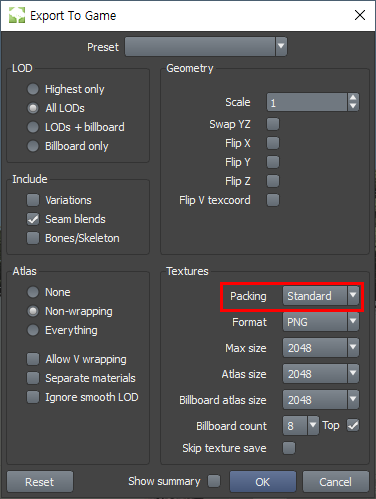The image size is (376, 499).
Task: Click the Reset button
Action: point(40,481)
